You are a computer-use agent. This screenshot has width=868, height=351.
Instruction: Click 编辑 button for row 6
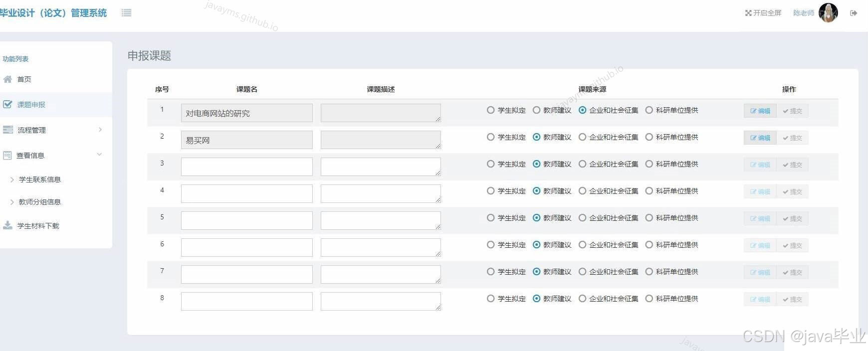[760, 246]
